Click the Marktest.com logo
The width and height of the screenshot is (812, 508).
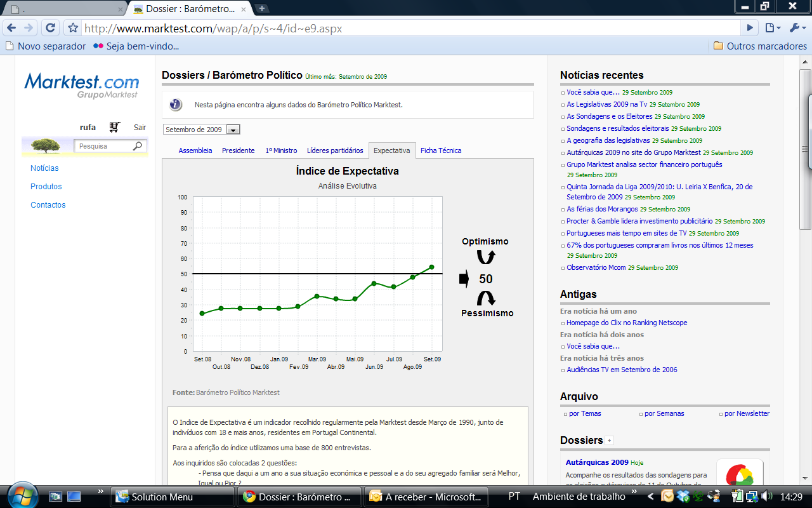[81, 85]
